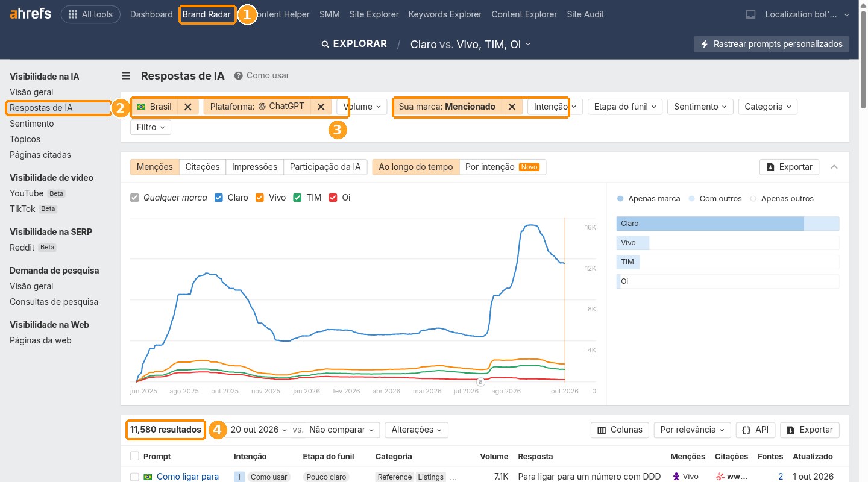Uncheck the TIM brand checkbox
Viewport: 868px width, 482px height.
(x=297, y=198)
